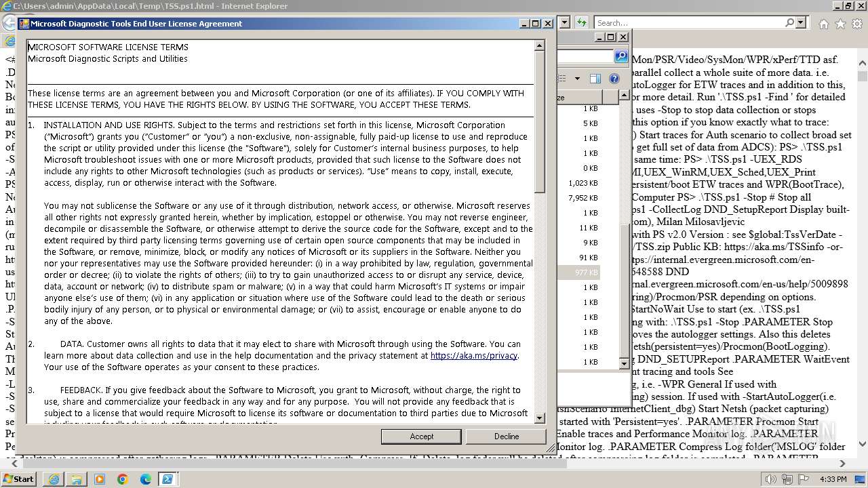Image resolution: width=868 pixels, height=488 pixels.
Task: Click the Explorer window search button
Action: point(621,56)
